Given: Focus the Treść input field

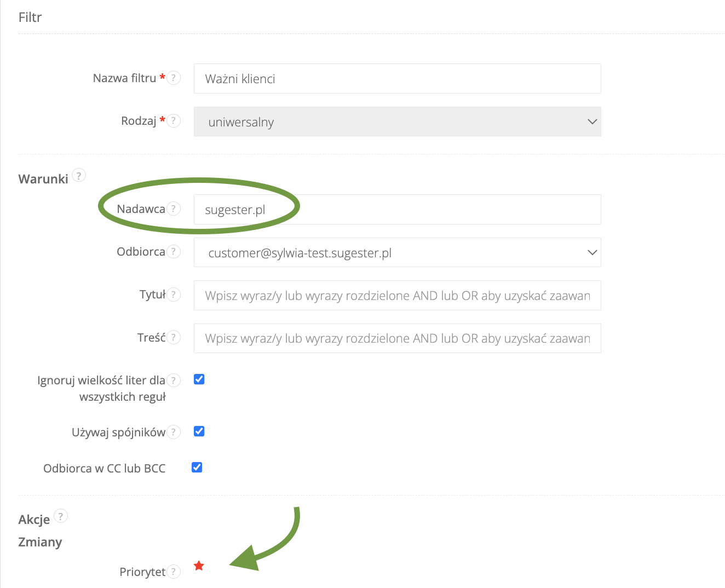Looking at the screenshot, I should point(398,338).
